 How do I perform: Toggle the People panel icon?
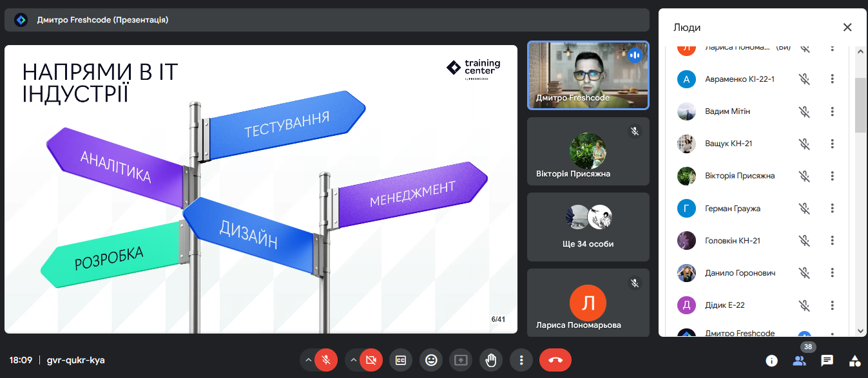[799, 361]
